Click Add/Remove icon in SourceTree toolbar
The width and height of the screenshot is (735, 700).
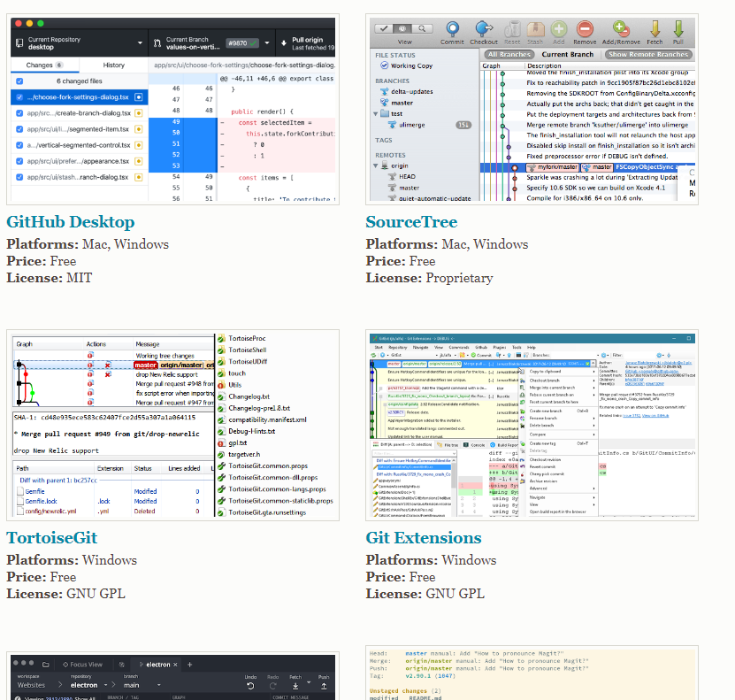tap(621, 29)
